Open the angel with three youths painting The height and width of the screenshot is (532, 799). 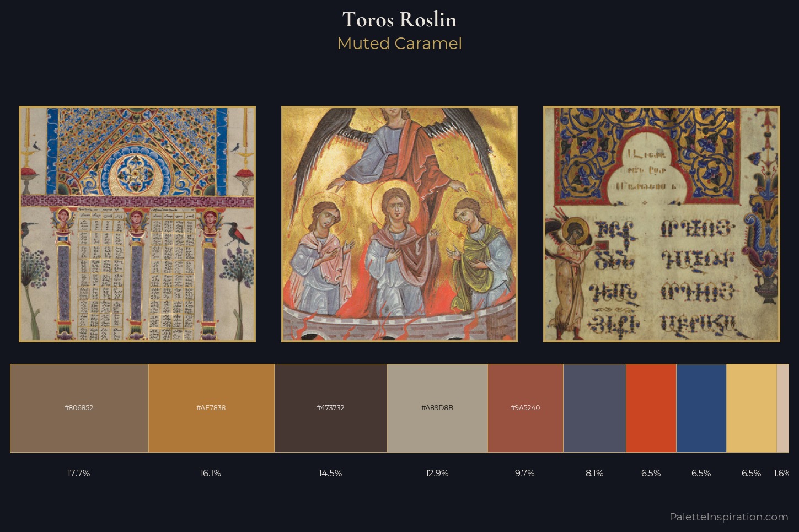point(399,224)
